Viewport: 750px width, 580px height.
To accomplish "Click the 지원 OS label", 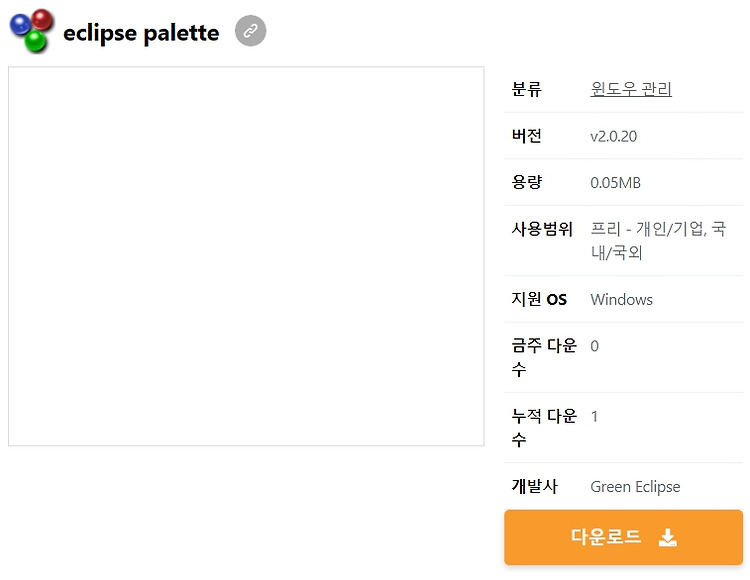I will tap(539, 299).
